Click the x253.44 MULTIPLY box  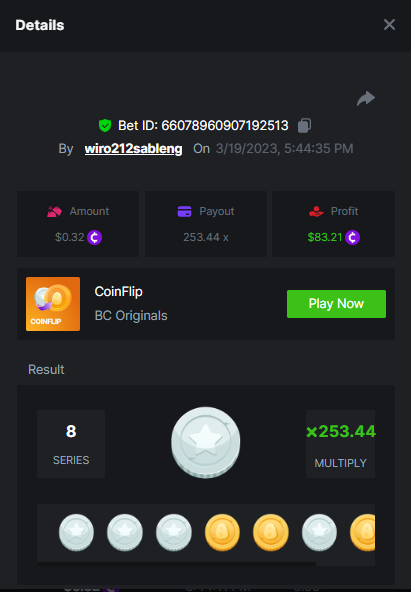point(340,444)
